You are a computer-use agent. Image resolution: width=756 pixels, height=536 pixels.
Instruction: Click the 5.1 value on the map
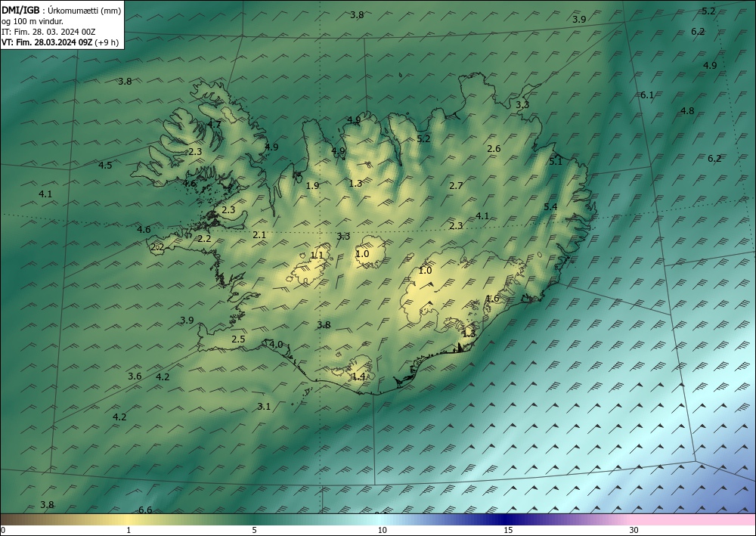coord(556,162)
